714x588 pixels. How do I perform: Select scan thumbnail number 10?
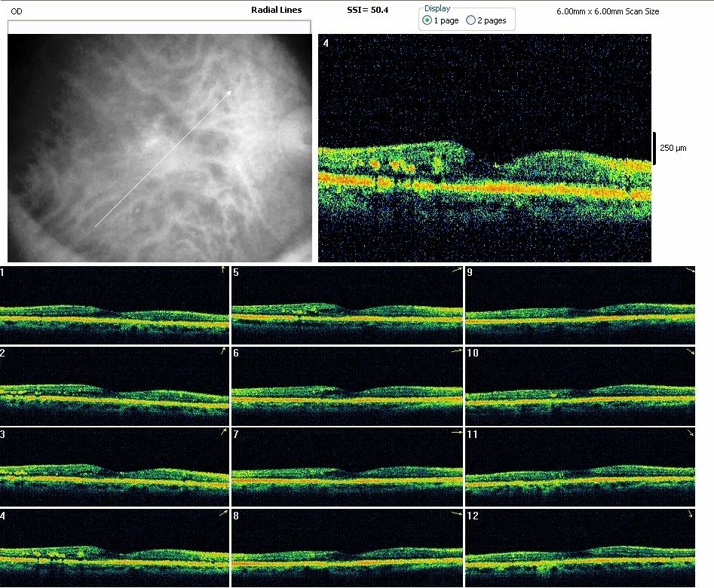click(x=581, y=386)
